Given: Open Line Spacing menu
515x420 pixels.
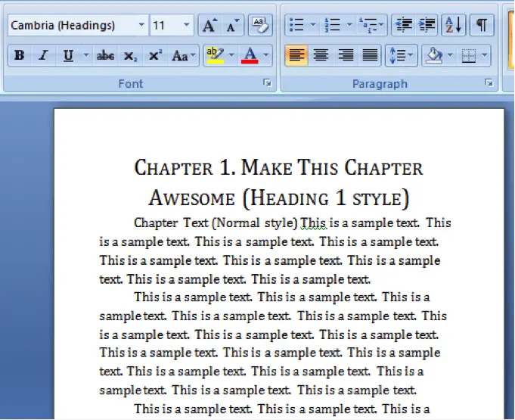Looking at the screenshot, I should [401, 55].
